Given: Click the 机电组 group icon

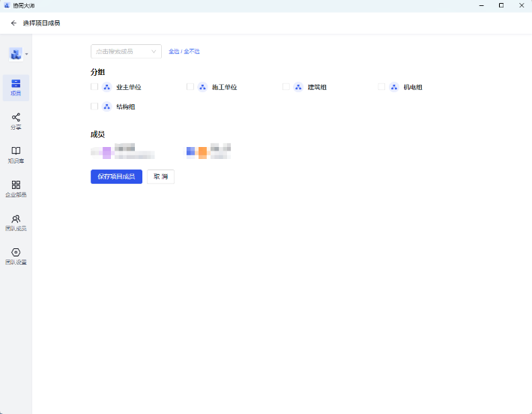Looking at the screenshot, I should coord(393,87).
